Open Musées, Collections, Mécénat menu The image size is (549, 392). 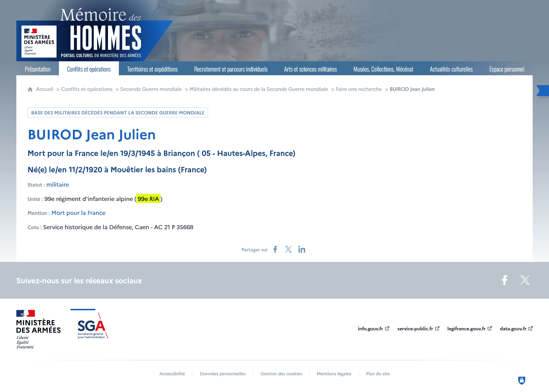point(383,69)
